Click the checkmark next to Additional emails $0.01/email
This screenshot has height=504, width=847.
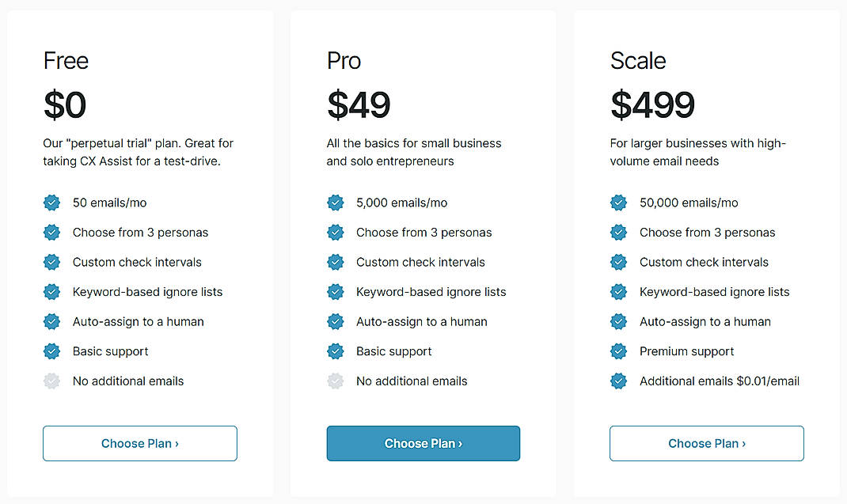click(618, 381)
